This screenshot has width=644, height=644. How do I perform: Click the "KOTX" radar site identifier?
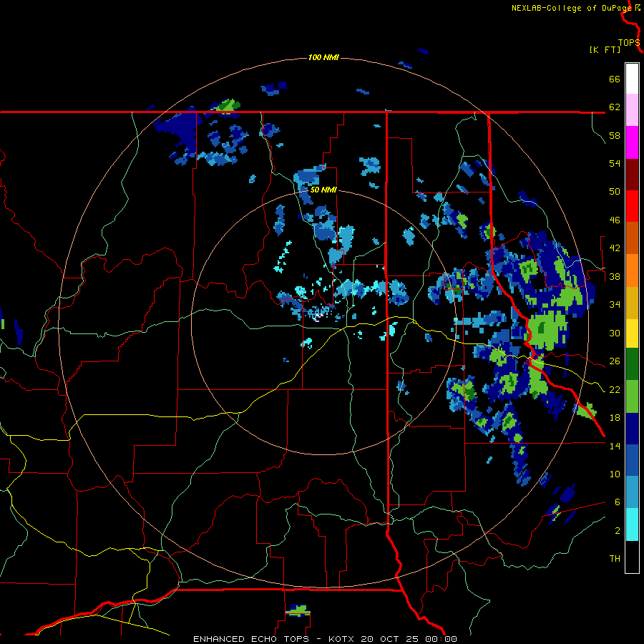click(x=343, y=639)
